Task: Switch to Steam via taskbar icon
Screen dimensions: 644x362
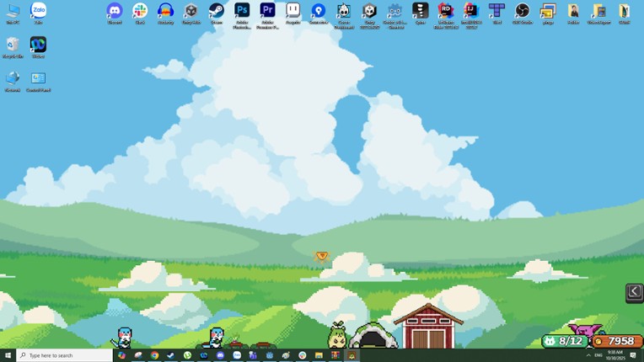Action: [171, 355]
